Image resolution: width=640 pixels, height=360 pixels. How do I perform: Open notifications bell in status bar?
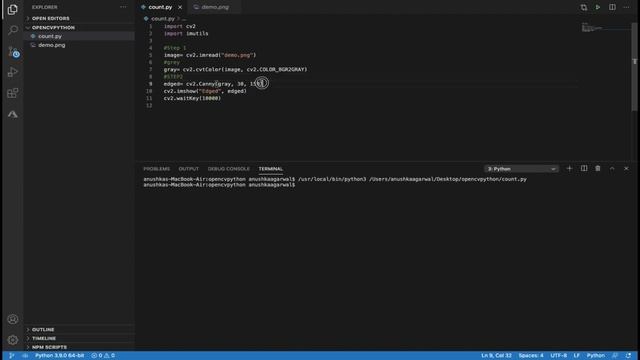pyautogui.click(x=629, y=356)
